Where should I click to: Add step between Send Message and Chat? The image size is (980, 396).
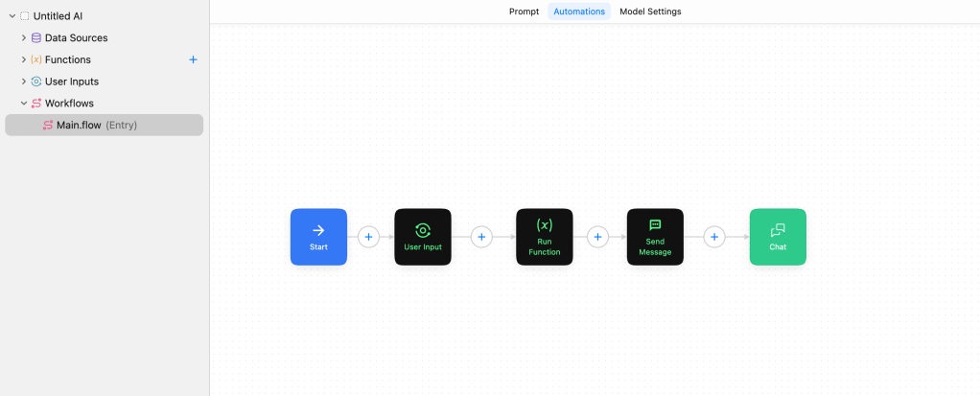pos(714,237)
